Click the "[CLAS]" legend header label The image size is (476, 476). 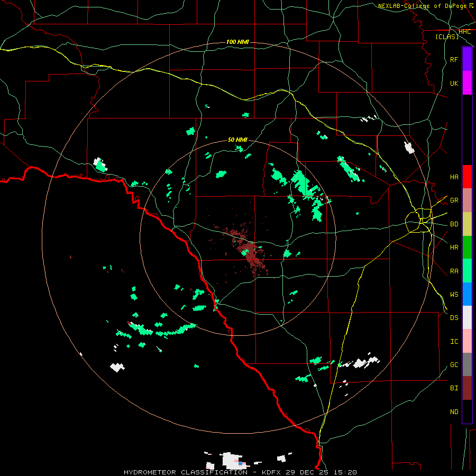(x=447, y=36)
